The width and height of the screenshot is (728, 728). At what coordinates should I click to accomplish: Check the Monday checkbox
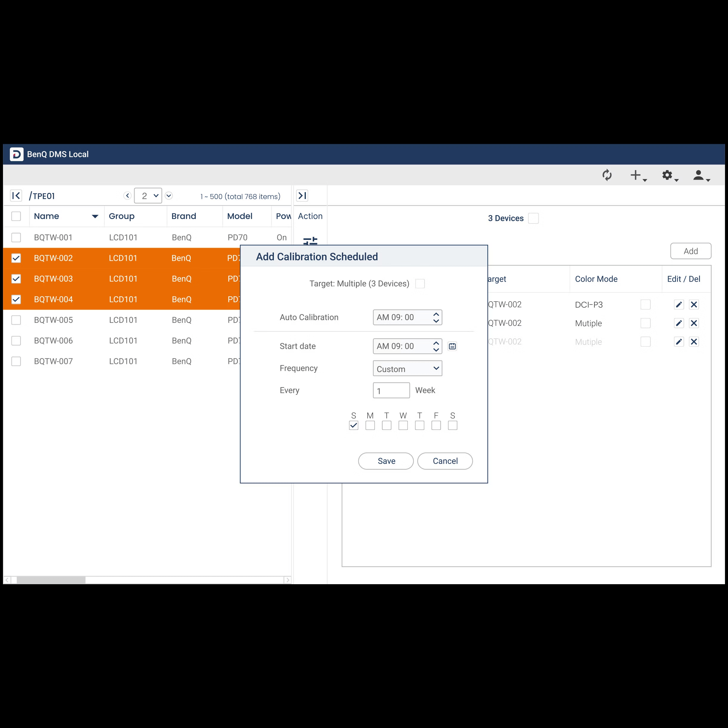click(370, 425)
